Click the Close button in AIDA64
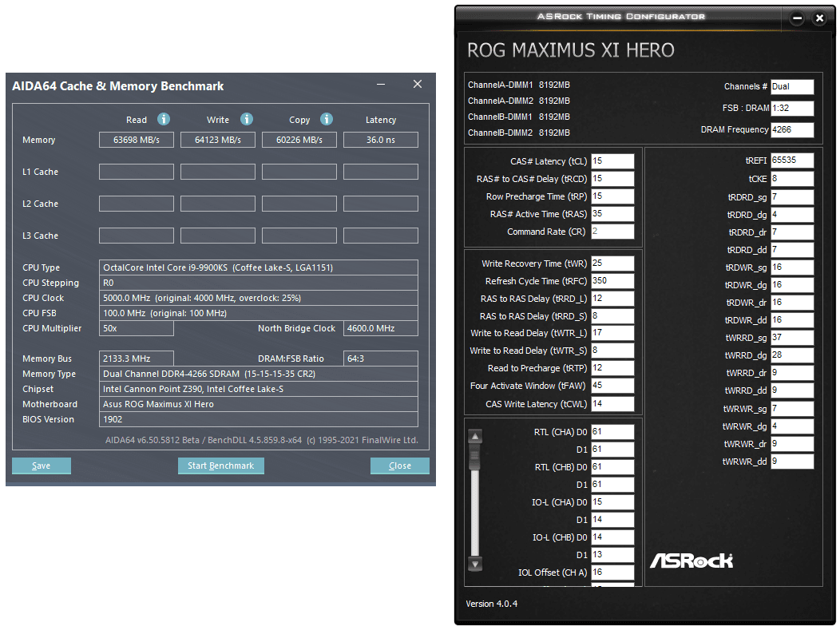Viewport: 840px width, 630px height. pos(400,466)
